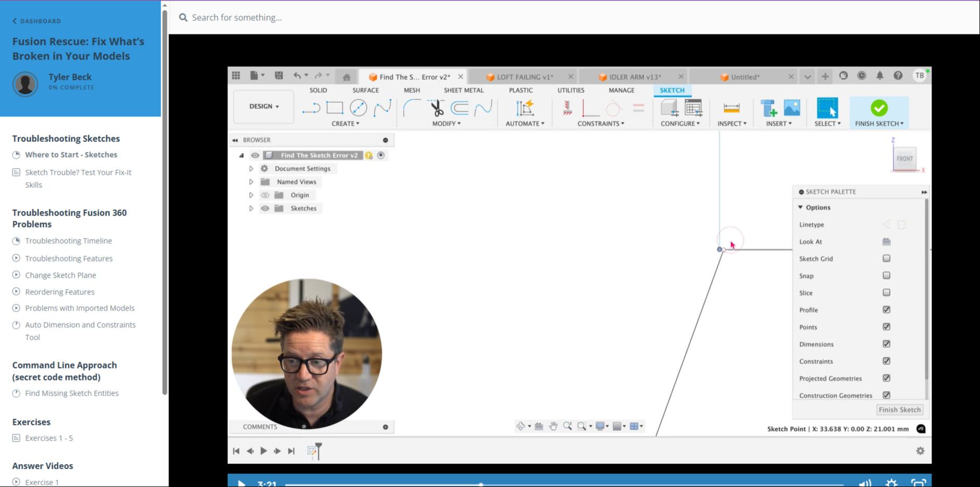Open the Help question mark icon

898,76
